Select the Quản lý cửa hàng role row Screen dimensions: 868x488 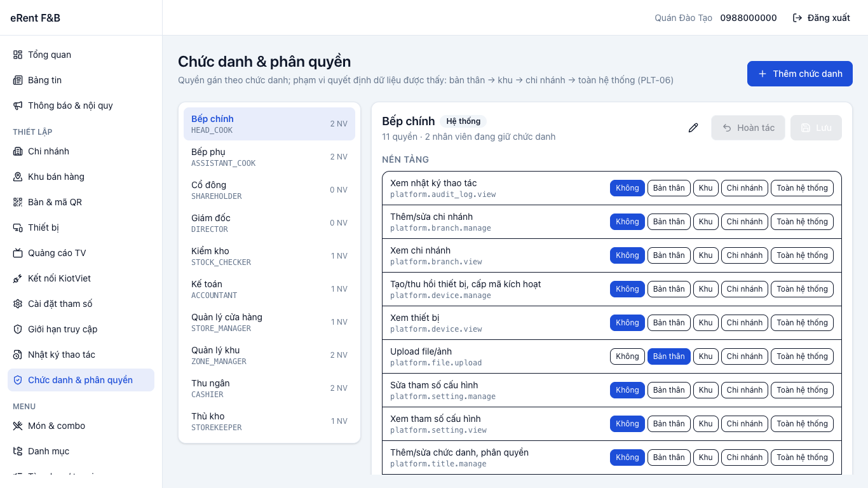click(269, 322)
